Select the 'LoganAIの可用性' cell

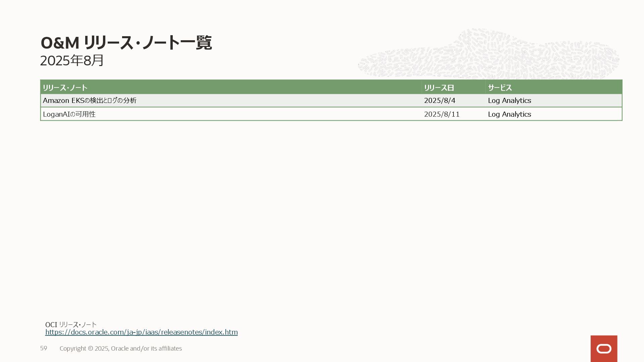[231, 114]
